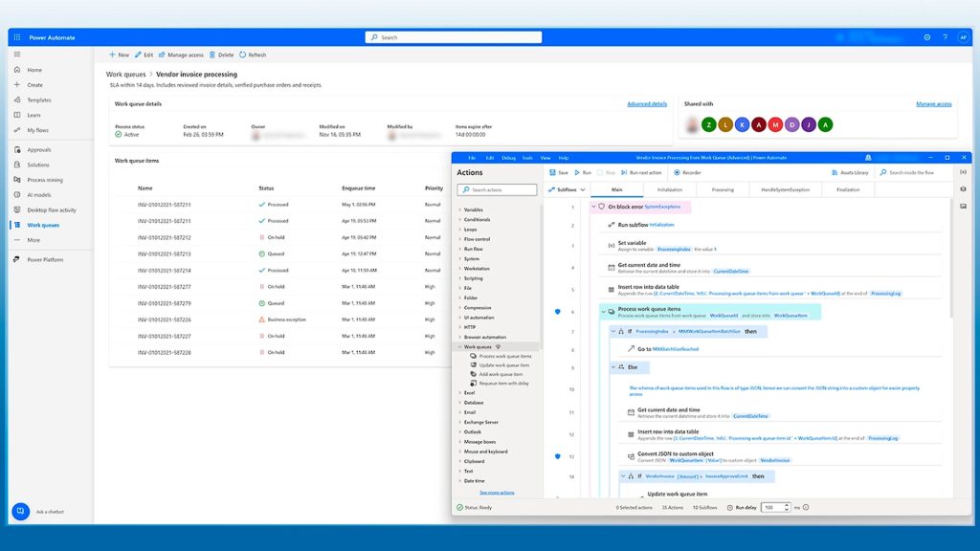The image size is (980, 551).
Task: Click the Refresh icon in the command bar
Action: 253,55
